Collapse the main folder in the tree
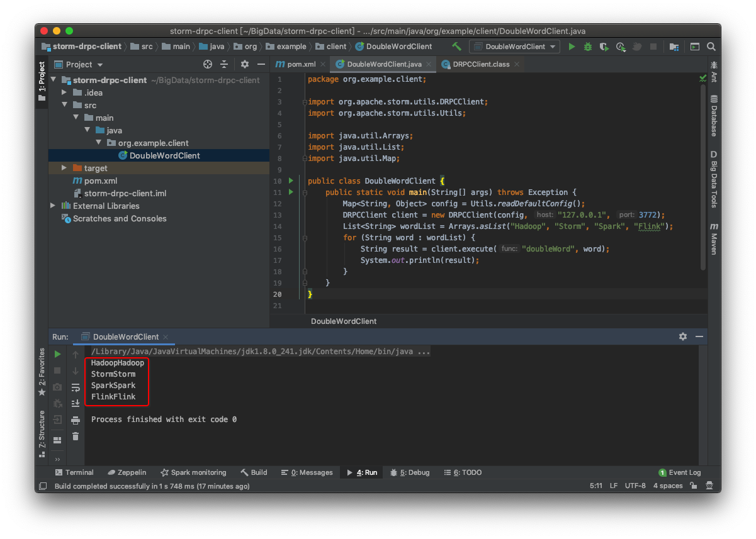Screen dimensions: 756x539 click(x=76, y=118)
